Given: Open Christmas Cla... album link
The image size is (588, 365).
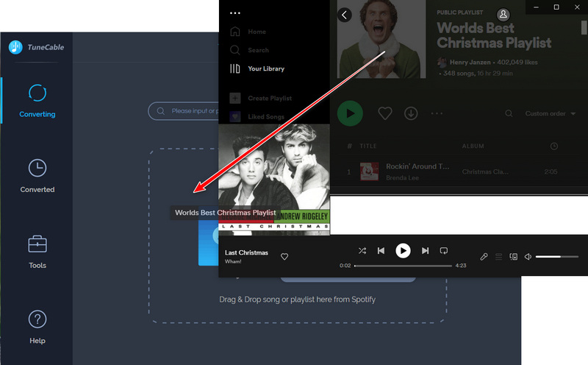Looking at the screenshot, I should [x=485, y=171].
